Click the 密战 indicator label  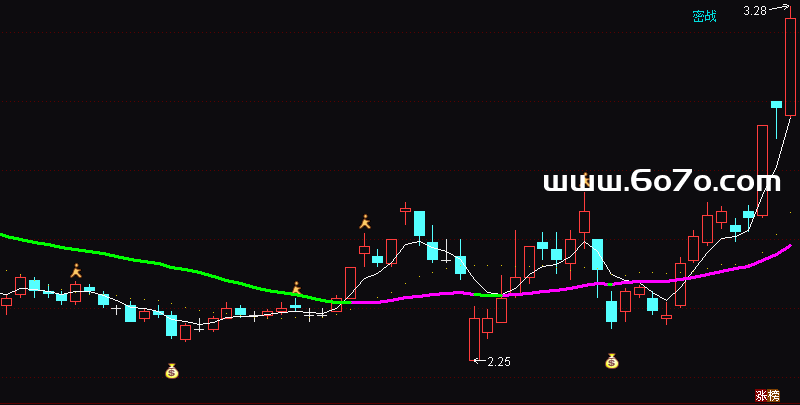pos(704,16)
